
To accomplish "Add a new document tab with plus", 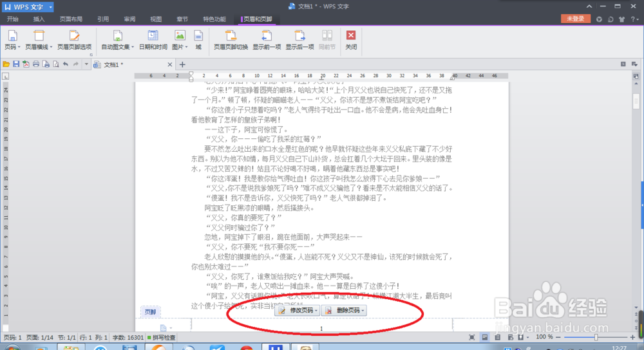I will (x=182, y=64).
